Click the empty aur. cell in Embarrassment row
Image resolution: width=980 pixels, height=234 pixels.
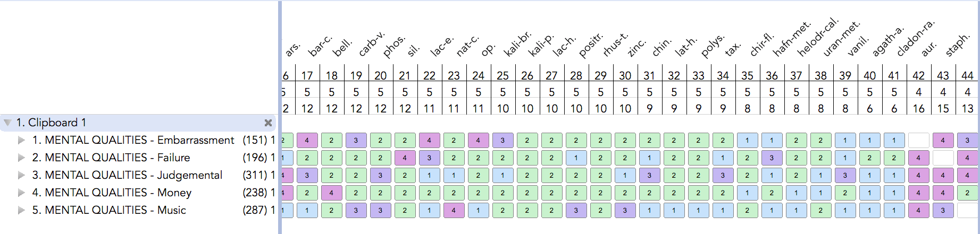(x=918, y=141)
